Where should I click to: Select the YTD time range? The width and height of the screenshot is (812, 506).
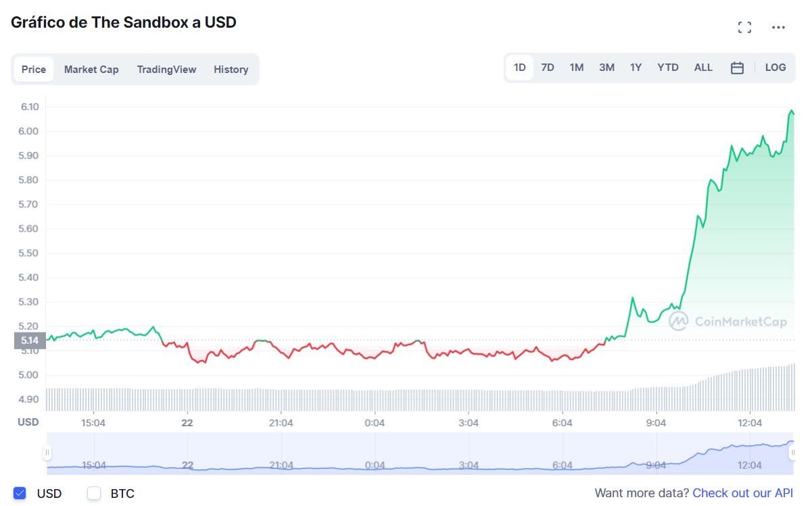[x=667, y=68]
